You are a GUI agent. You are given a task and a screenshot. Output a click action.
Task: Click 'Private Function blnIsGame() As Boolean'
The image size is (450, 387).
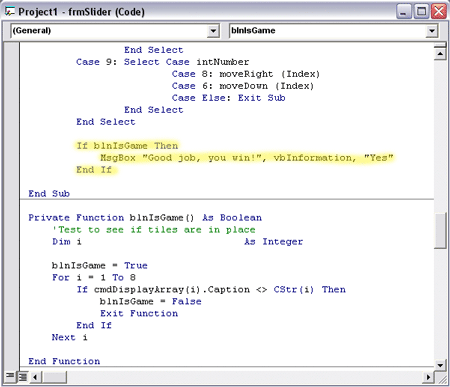[145, 218]
